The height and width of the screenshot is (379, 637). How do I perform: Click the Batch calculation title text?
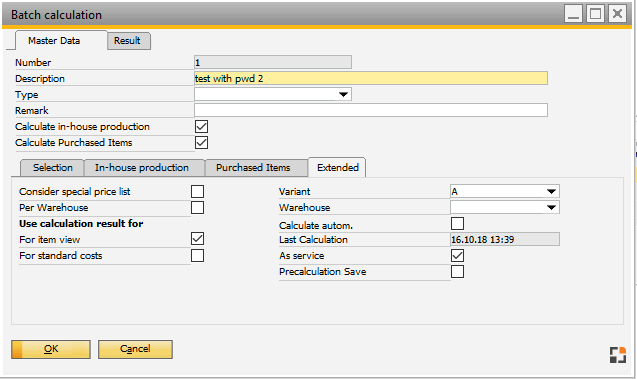56,15
